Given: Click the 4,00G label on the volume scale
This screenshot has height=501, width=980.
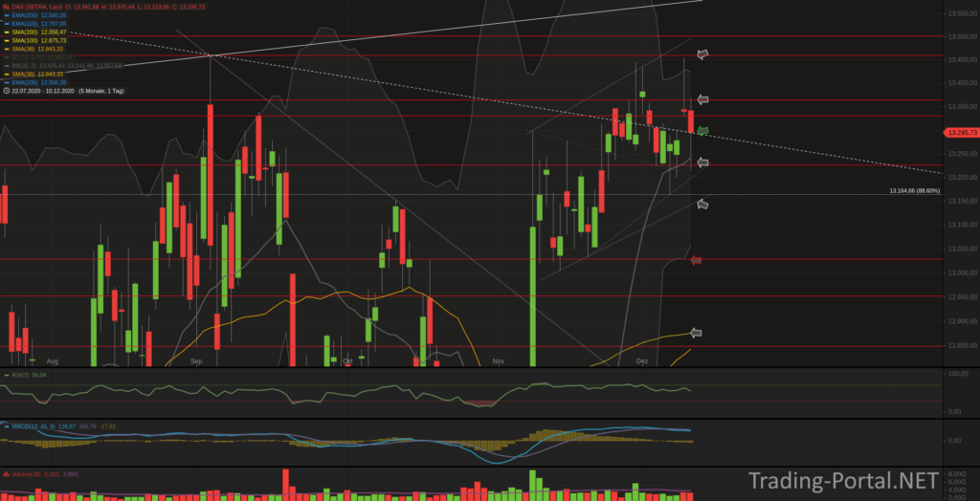Looking at the screenshot, I should [959, 490].
